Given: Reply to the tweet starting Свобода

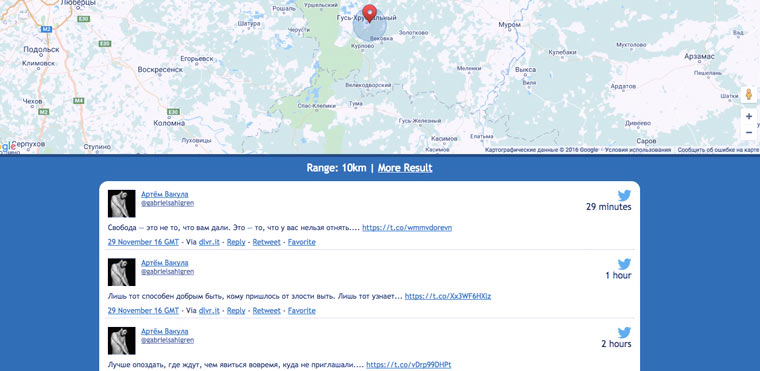Looking at the screenshot, I should pyautogui.click(x=236, y=242).
